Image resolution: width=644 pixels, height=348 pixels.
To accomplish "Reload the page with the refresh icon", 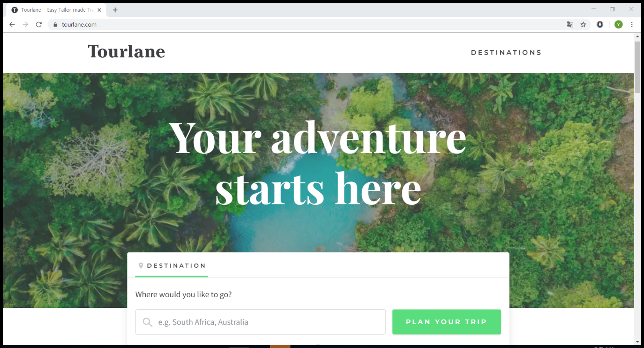I will [39, 25].
